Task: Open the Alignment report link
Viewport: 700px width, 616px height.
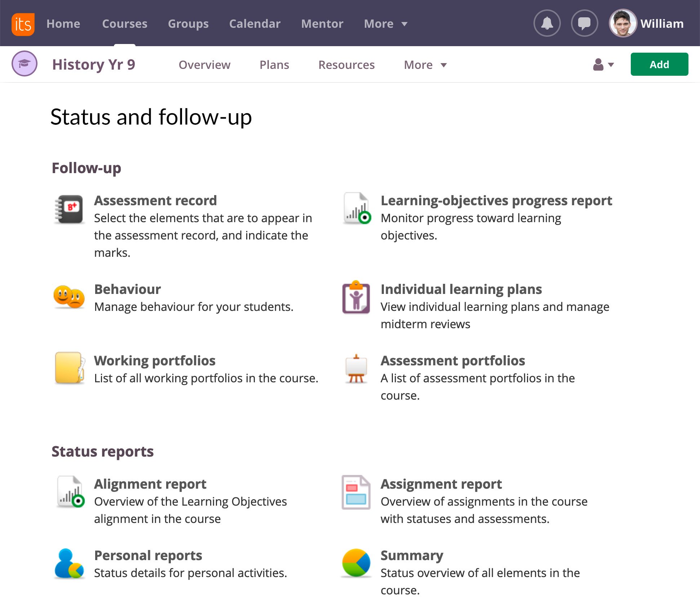Action: point(150,484)
